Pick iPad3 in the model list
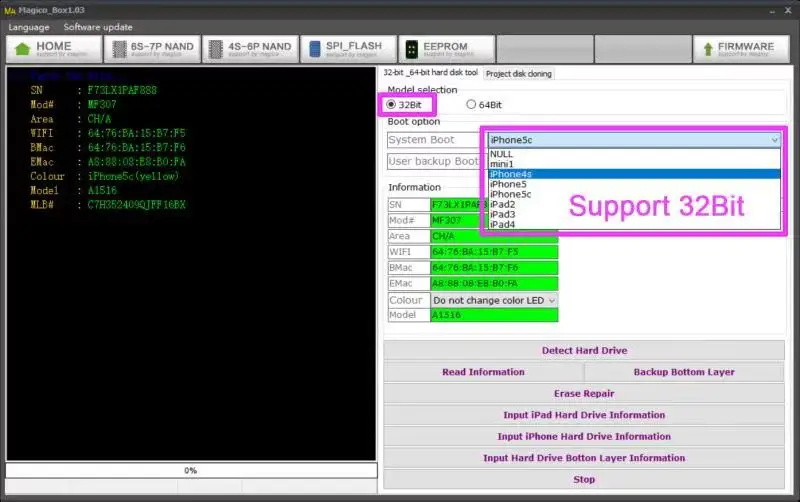800x502 pixels. (x=503, y=214)
